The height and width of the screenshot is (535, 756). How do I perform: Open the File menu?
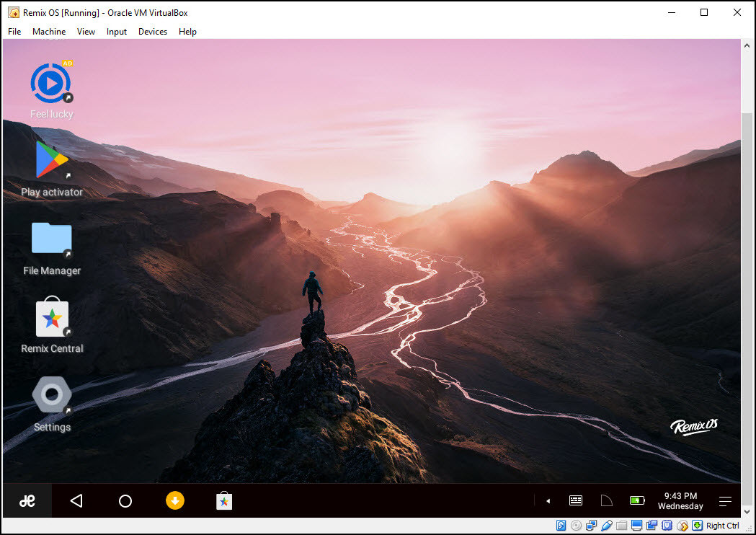pos(14,31)
